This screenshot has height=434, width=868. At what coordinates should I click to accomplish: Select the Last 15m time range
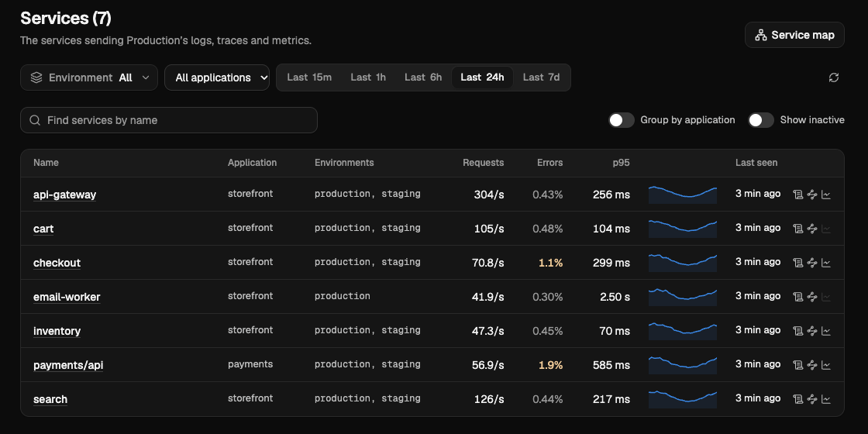pos(309,77)
